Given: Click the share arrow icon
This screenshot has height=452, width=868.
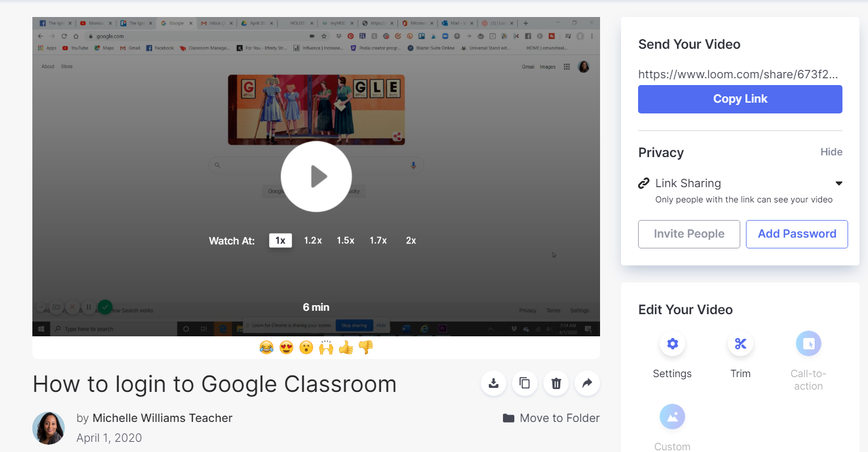Looking at the screenshot, I should tap(587, 383).
